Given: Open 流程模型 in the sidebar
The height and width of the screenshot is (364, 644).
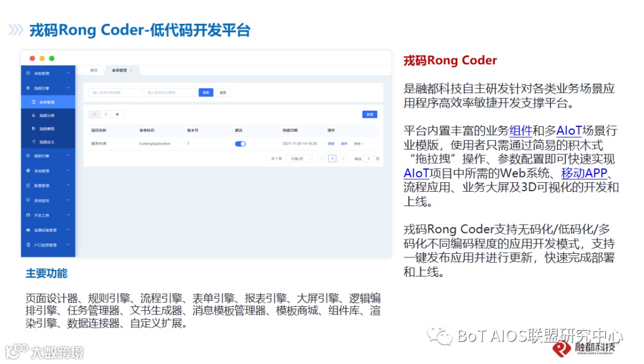Looking at the screenshot, I should pos(48,129).
